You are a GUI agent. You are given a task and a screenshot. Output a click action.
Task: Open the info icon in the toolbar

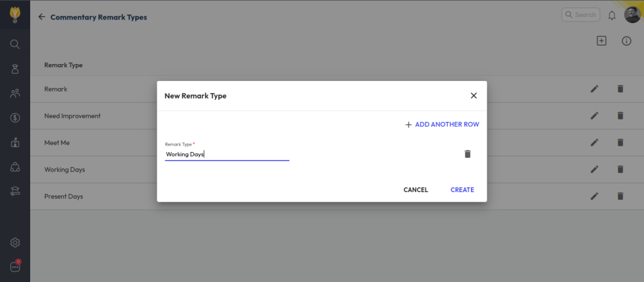tap(626, 41)
